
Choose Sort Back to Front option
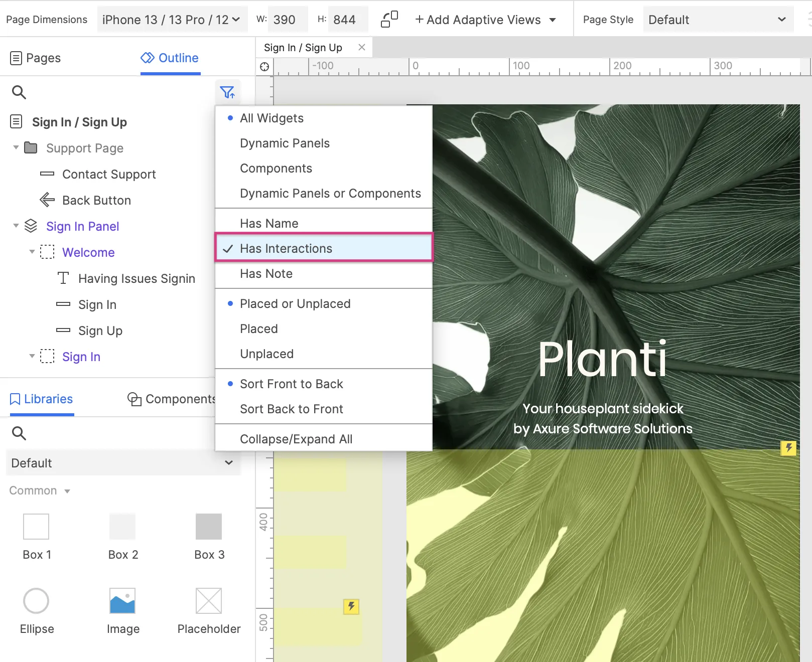pyautogui.click(x=291, y=409)
